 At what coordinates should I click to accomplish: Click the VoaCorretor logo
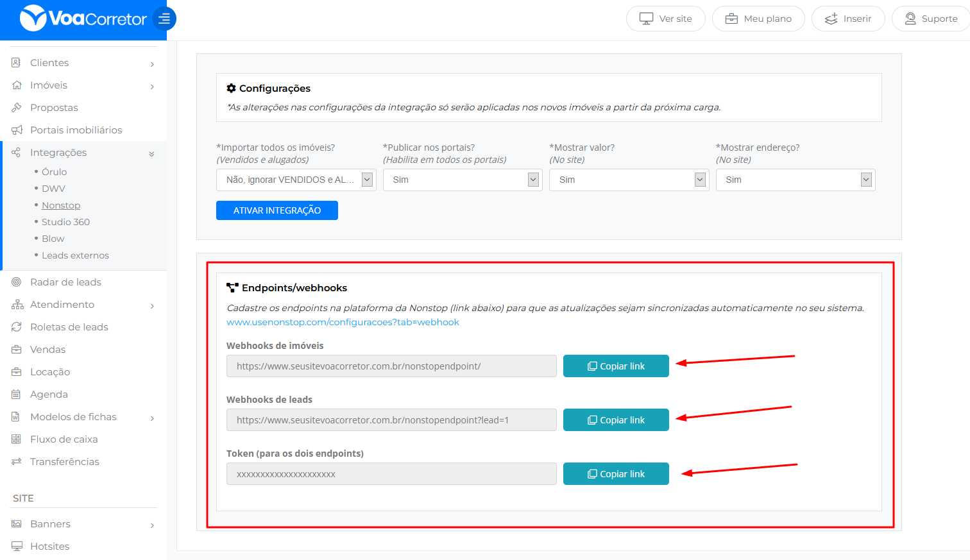[x=83, y=19]
